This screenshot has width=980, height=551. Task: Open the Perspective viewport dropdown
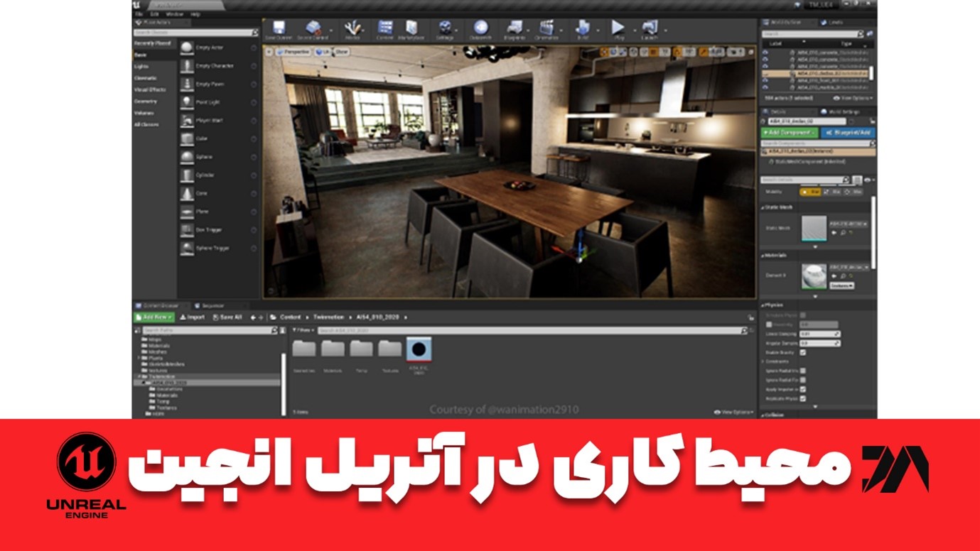[294, 51]
